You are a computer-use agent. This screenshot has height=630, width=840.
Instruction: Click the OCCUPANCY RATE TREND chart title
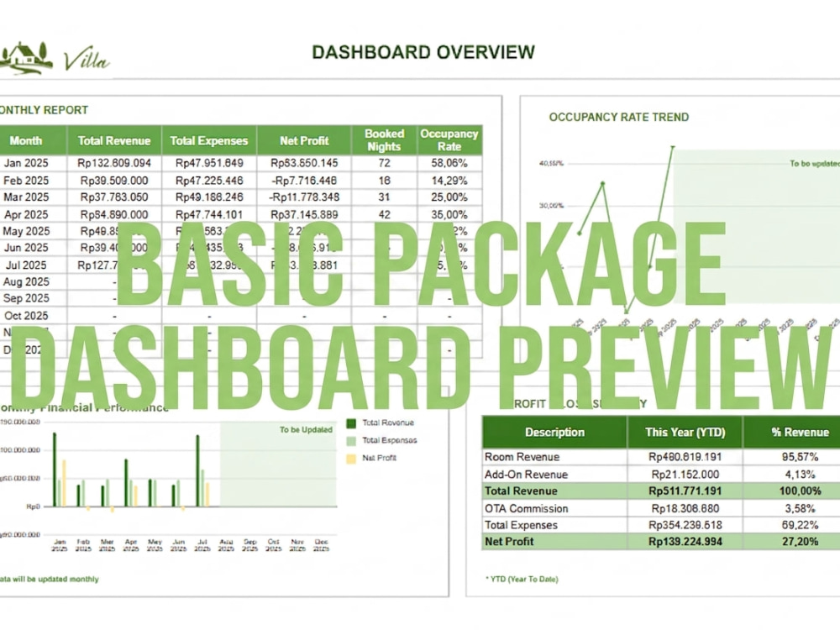pyautogui.click(x=619, y=117)
